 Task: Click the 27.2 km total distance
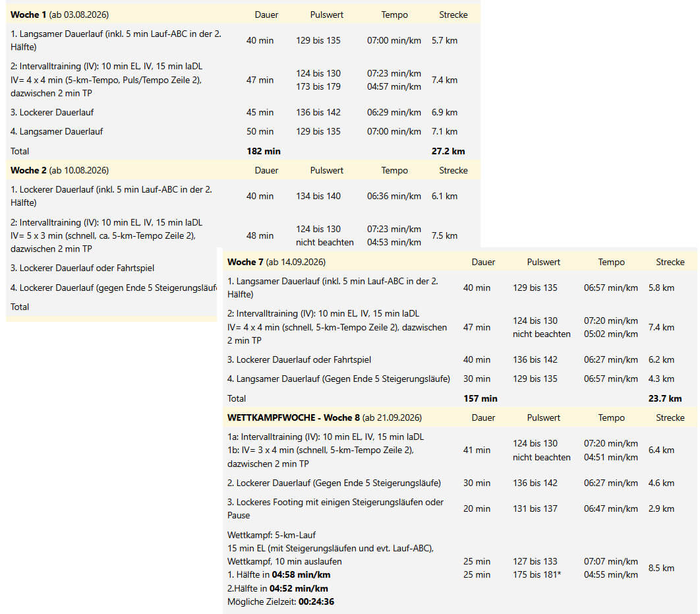448,151
